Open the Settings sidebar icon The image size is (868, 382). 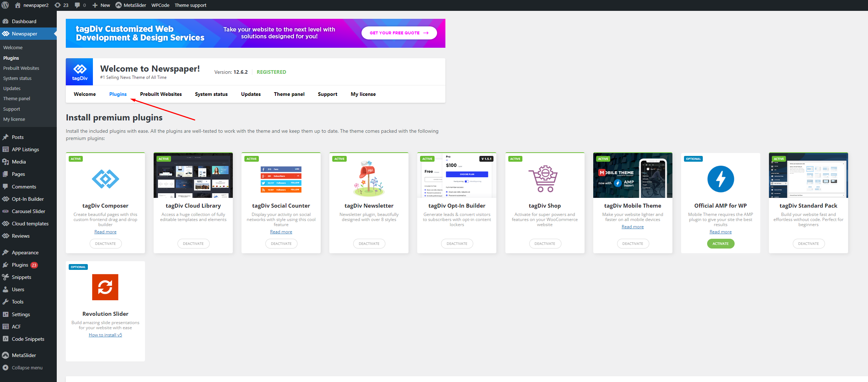[5, 314]
